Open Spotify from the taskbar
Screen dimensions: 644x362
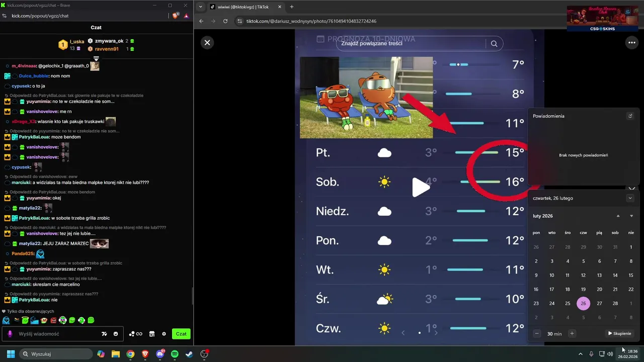[175, 354]
